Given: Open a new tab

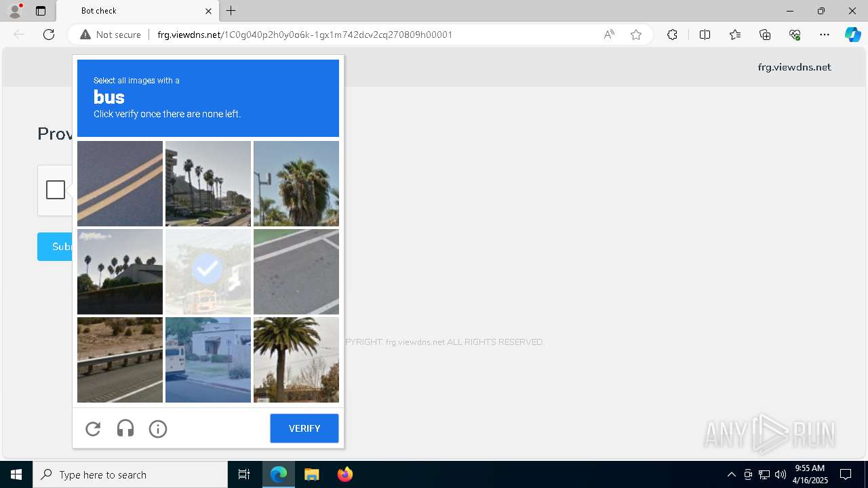Looking at the screenshot, I should (x=231, y=11).
